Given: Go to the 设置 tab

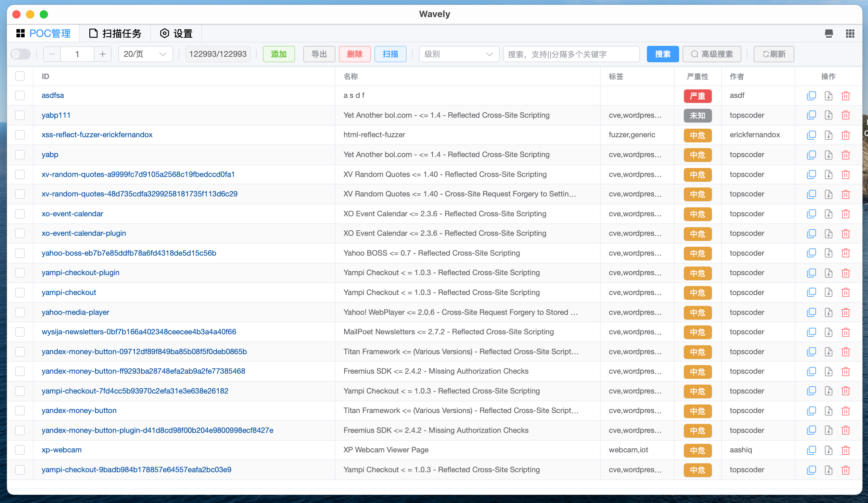Looking at the screenshot, I should (x=176, y=34).
